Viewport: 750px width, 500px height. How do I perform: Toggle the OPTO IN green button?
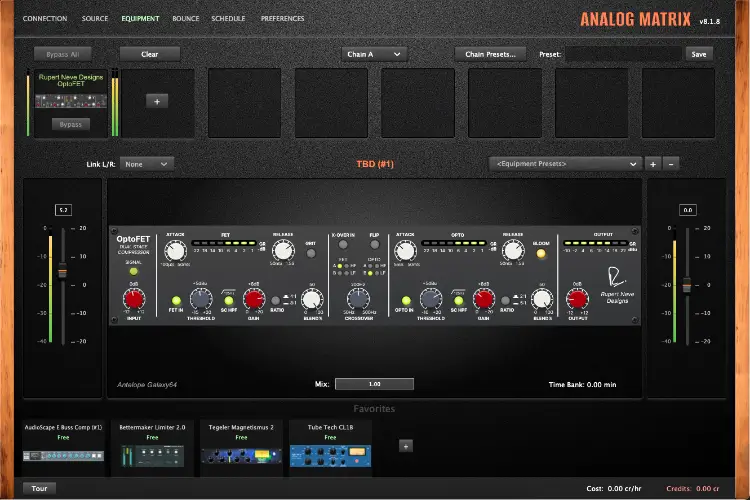(x=406, y=300)
